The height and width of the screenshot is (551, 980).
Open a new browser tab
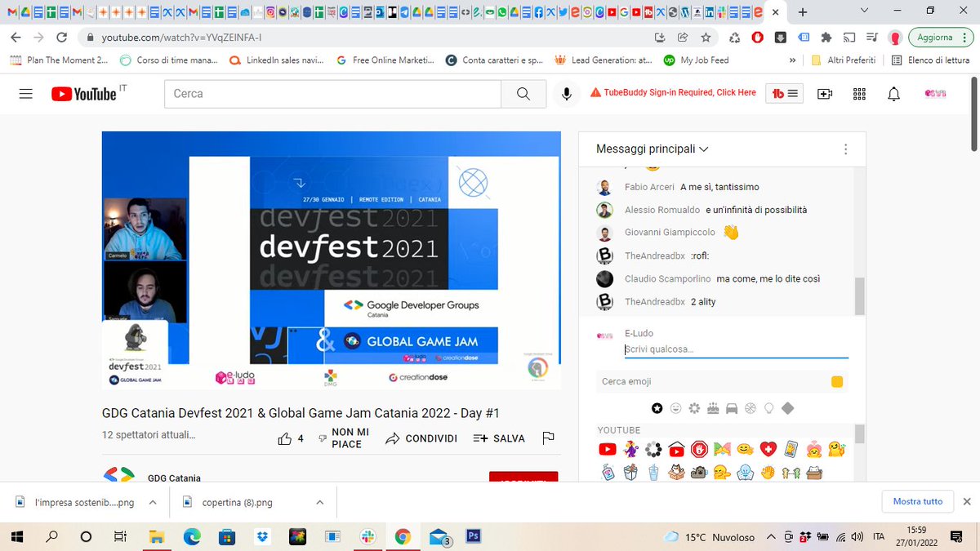click(802, 12)
